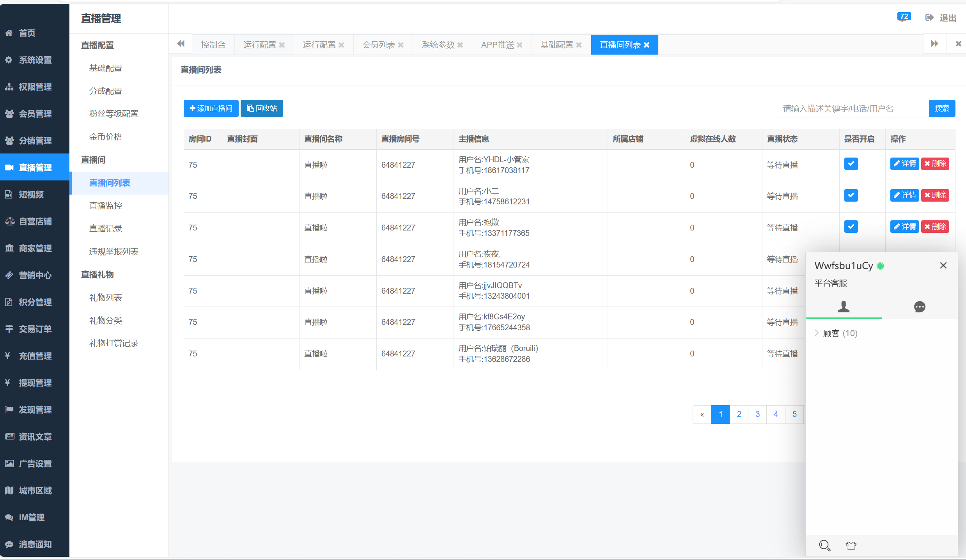Switch to the 会员列表 tab

[x=378, y=45]
